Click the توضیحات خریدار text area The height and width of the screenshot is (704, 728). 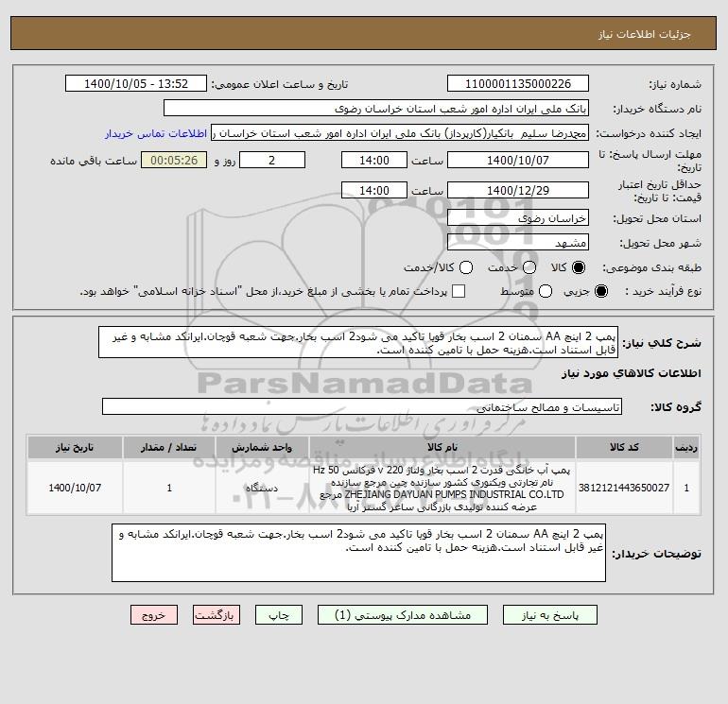tap(358, 553)
